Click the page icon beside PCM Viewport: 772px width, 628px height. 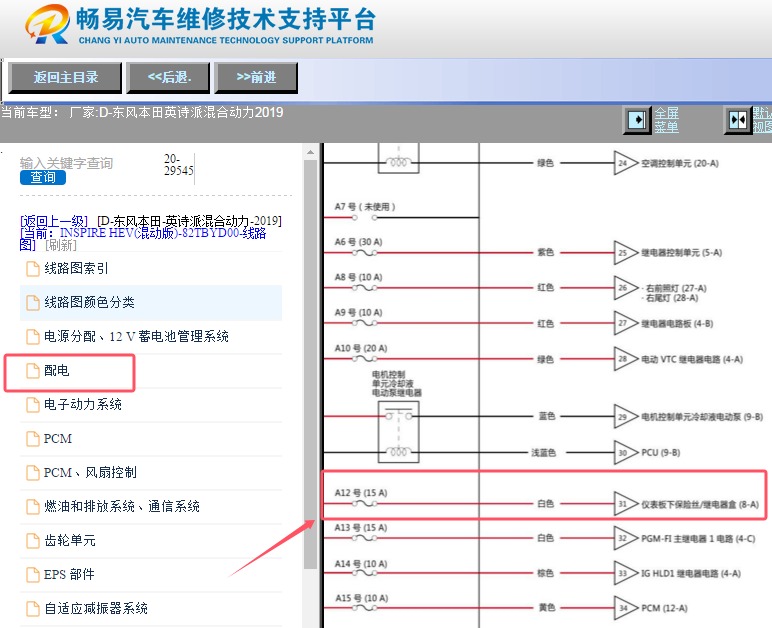[32, 439]
